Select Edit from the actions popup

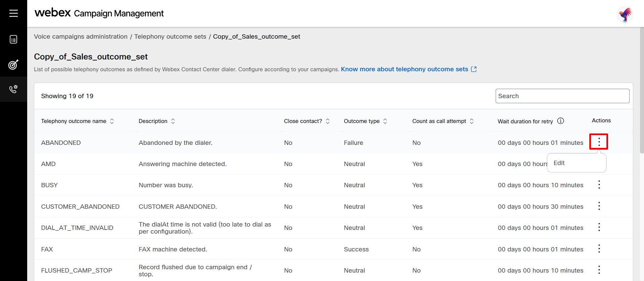[x=559, y=163]
